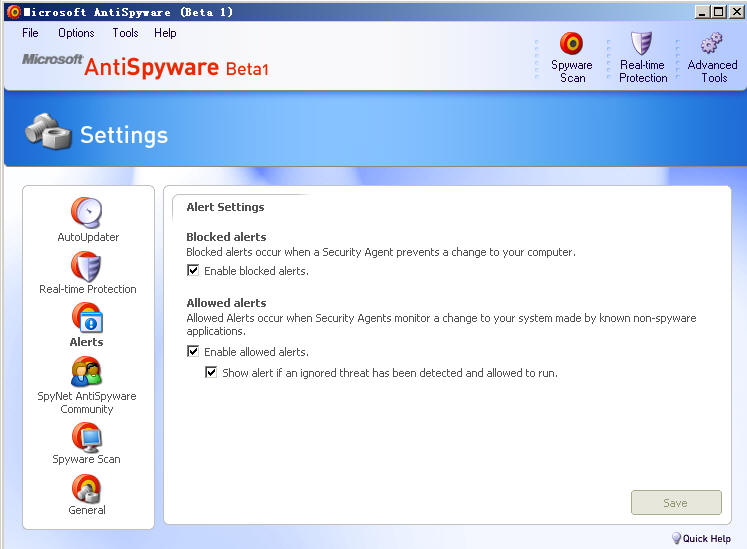Minimize the AntiSpyware window
This screenshot has height=549, width=747.
701,12
